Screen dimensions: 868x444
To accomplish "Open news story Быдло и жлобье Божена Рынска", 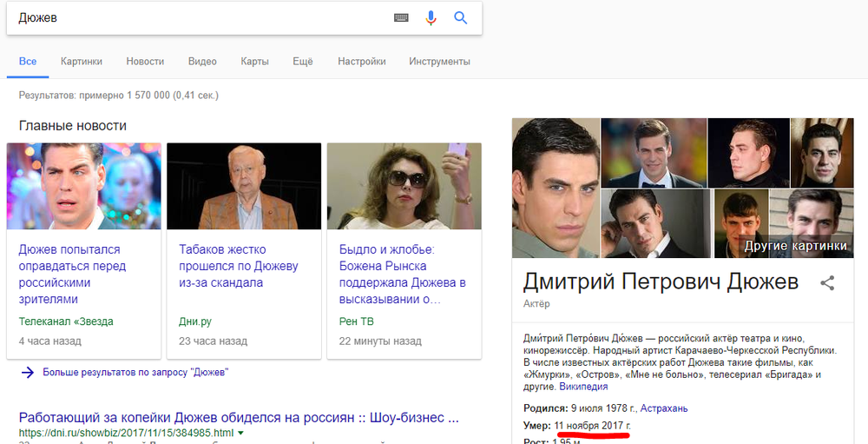I will (x=403, y=275).
